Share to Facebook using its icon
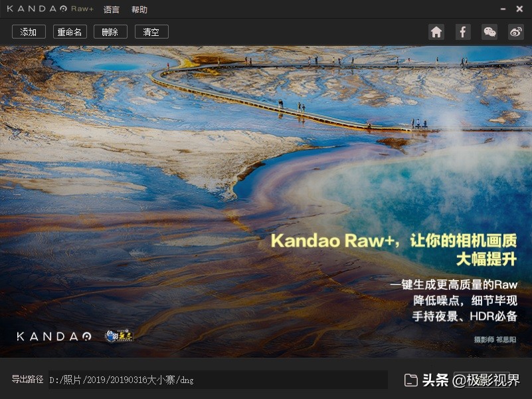This screenshot has width=532, height=399. (463, 31)
